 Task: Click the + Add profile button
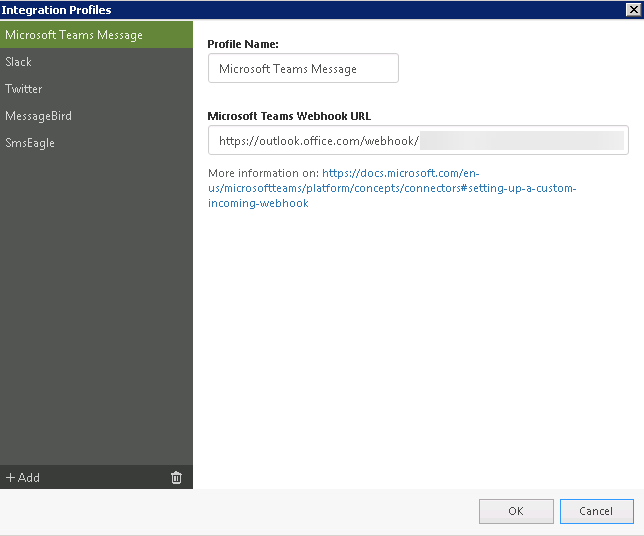(23, 477)
